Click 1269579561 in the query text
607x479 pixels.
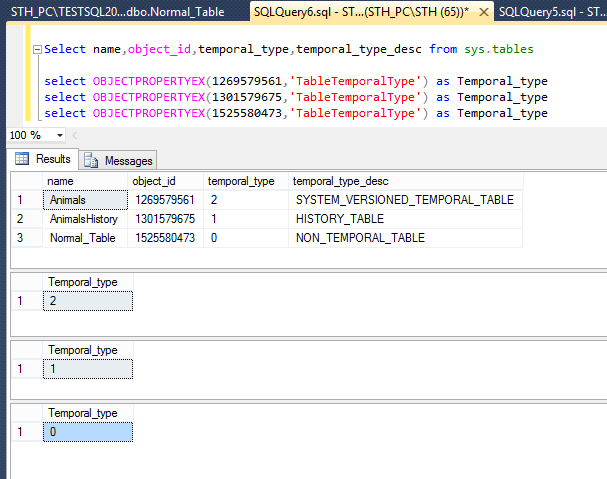(x=247, y=81)
